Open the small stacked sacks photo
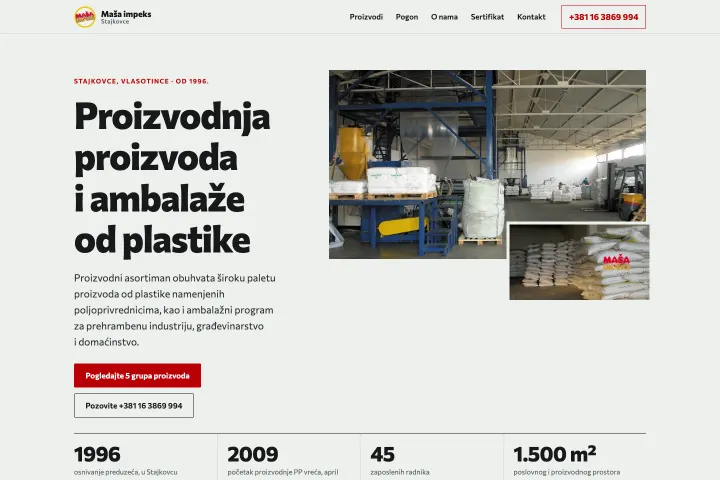Screen dimensions: 720x480 [579, 262]
